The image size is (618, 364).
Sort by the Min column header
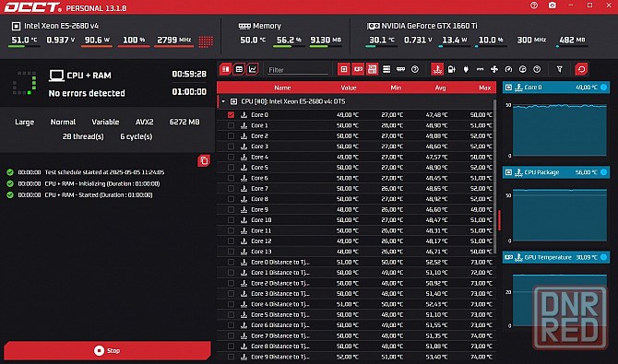pyautogui.click(x=396, y=88)
